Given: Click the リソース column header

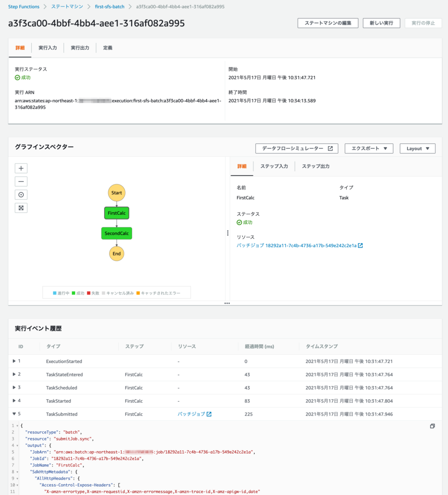Looking at the screenshot, I should click(187, 346).
